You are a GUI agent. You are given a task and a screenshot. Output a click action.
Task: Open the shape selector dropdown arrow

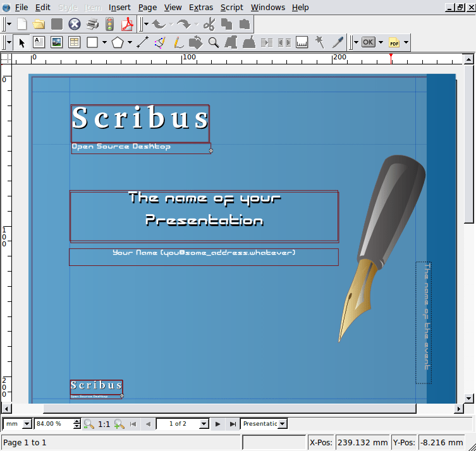click(104, 42)
